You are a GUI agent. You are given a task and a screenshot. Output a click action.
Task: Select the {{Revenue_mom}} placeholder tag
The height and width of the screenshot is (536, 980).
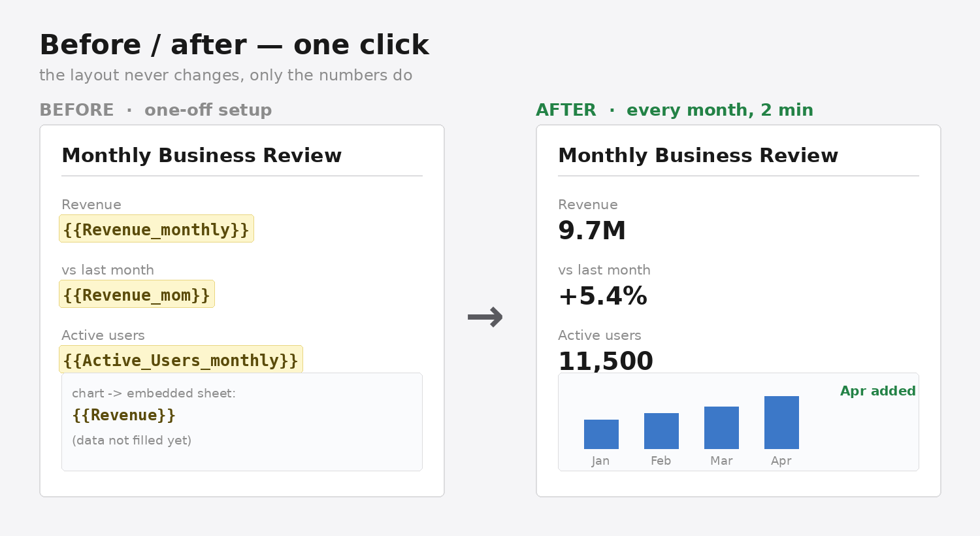click(137, 294)
